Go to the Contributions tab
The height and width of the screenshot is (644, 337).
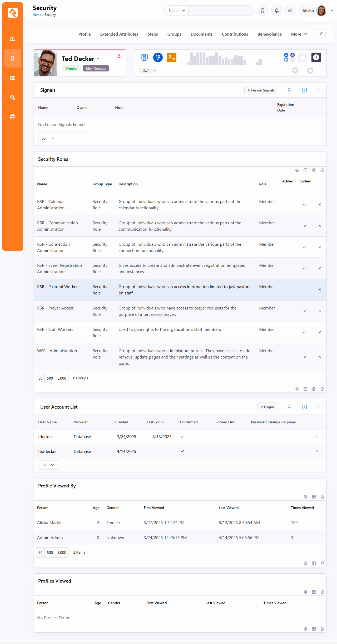click(235, 34)
